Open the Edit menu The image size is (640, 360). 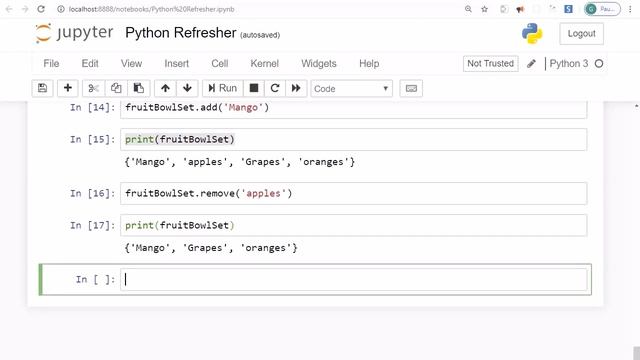[x=90, y=64]
